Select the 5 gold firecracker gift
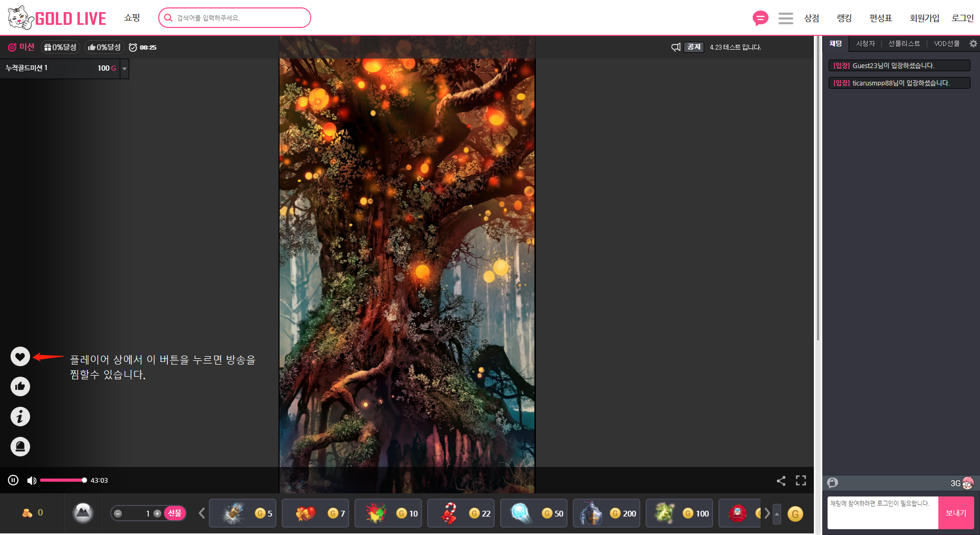Screen dimensions: 980x535 click(x=243, y=513)
